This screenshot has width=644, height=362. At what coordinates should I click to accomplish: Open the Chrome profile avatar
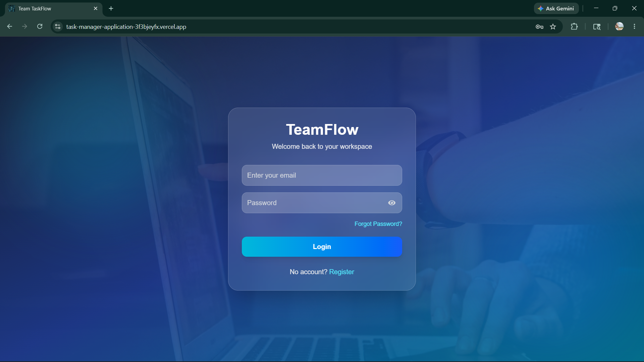[x=619, y=26]
